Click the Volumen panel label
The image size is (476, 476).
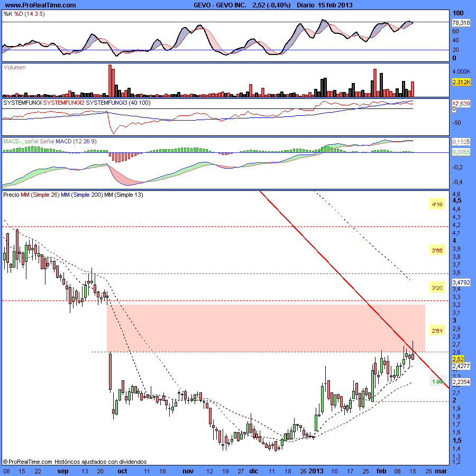[15, 67]
